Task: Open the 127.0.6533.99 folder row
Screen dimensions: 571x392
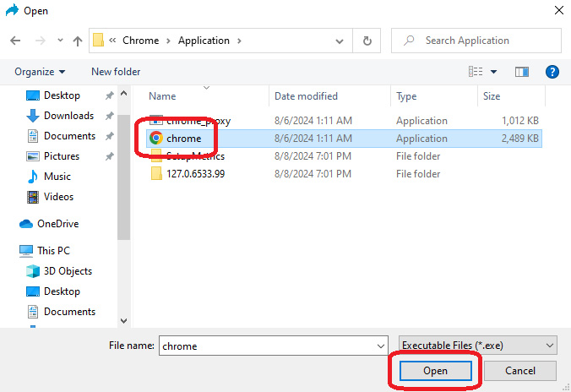Action: pyautogui.click(x=344, y=174)
